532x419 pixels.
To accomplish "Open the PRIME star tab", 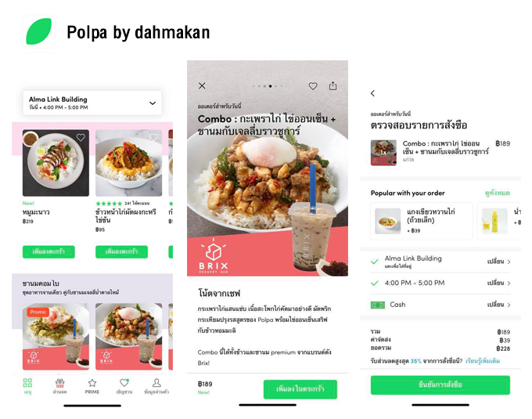I will 92,383.
